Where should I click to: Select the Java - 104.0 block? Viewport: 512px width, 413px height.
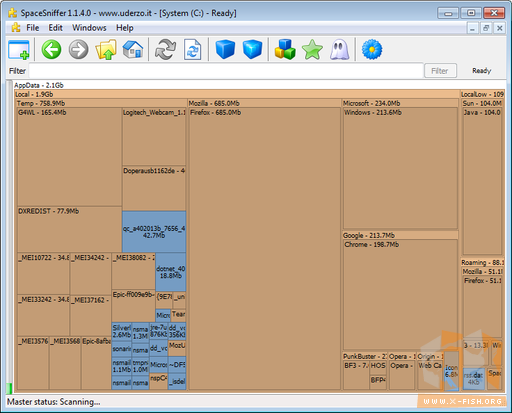(x=482, y=181)
